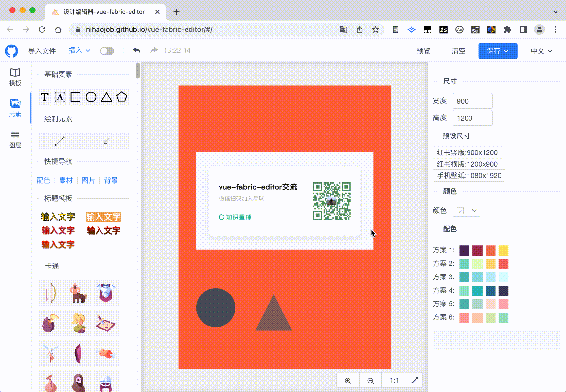
Task: Fit canvas to screen with expand icon
Action: point(415,380)
